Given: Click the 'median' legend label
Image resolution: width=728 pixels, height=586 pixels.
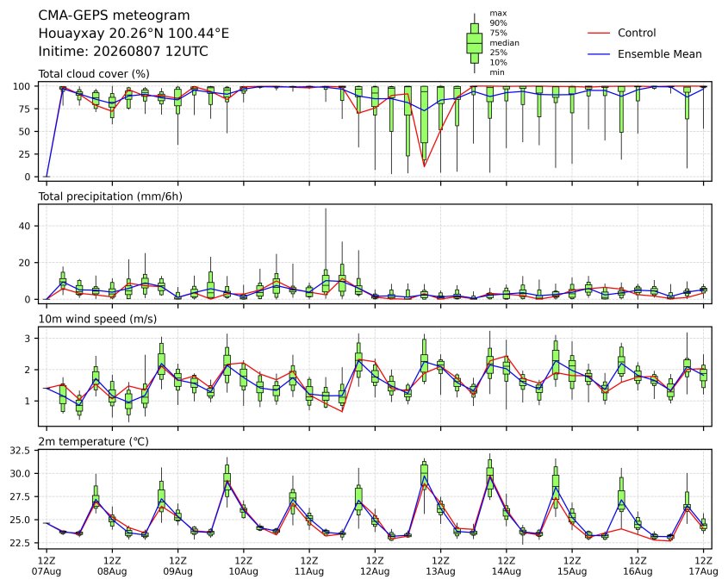Looking at the screenshot, I should click(x=504, y=43).
